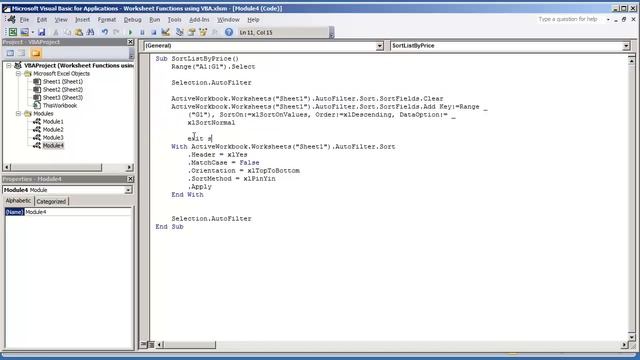Collapse the Modules folder

(x=18, y=113)
